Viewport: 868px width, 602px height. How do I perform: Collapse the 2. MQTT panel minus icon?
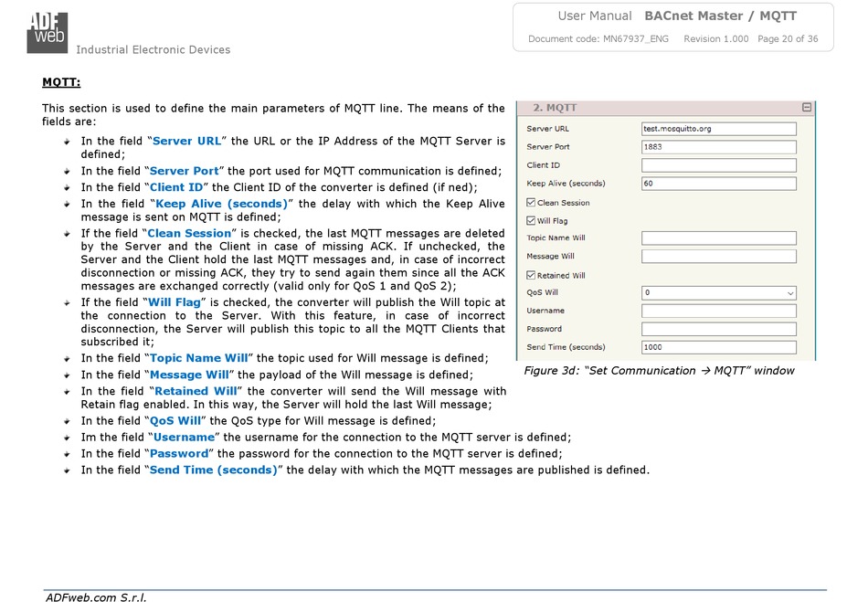(x=807, y=108)
